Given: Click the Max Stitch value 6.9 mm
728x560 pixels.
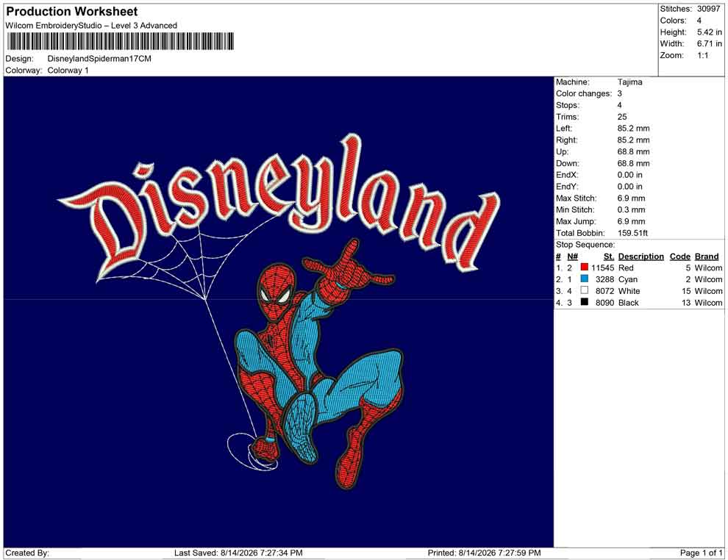Looking at the screenshot, I should click(x=632, y=198).
